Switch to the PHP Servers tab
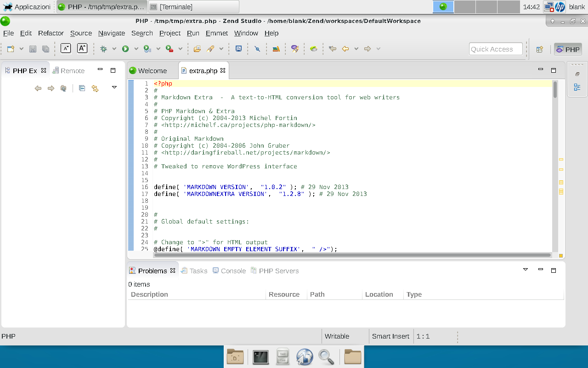The width and height of the screenshot is (588, 368). click(275, 270)
